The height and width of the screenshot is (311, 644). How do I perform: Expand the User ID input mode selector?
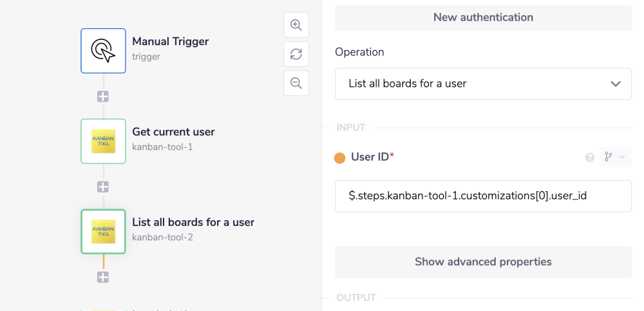point(614,157)
